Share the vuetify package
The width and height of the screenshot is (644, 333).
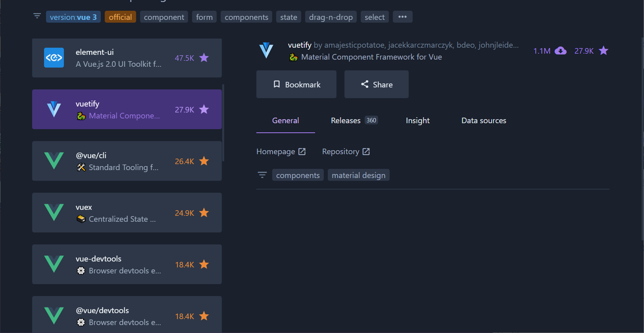377,84
